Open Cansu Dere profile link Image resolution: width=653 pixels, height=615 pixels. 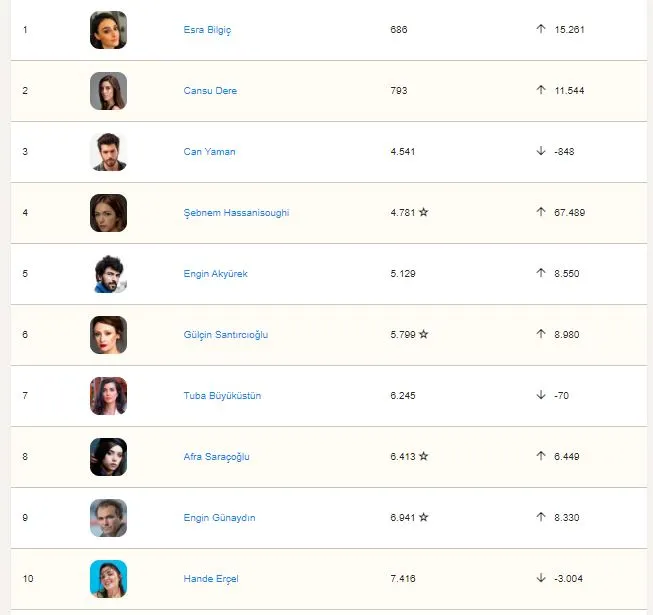210,91
